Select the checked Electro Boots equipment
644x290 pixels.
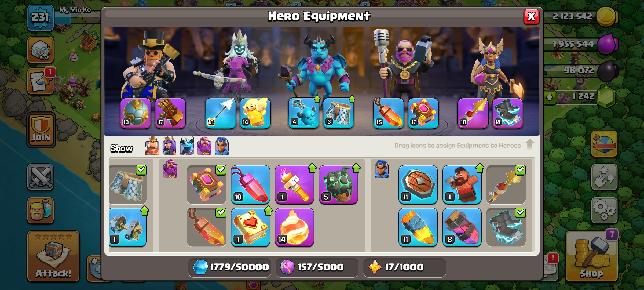point(506,227)
